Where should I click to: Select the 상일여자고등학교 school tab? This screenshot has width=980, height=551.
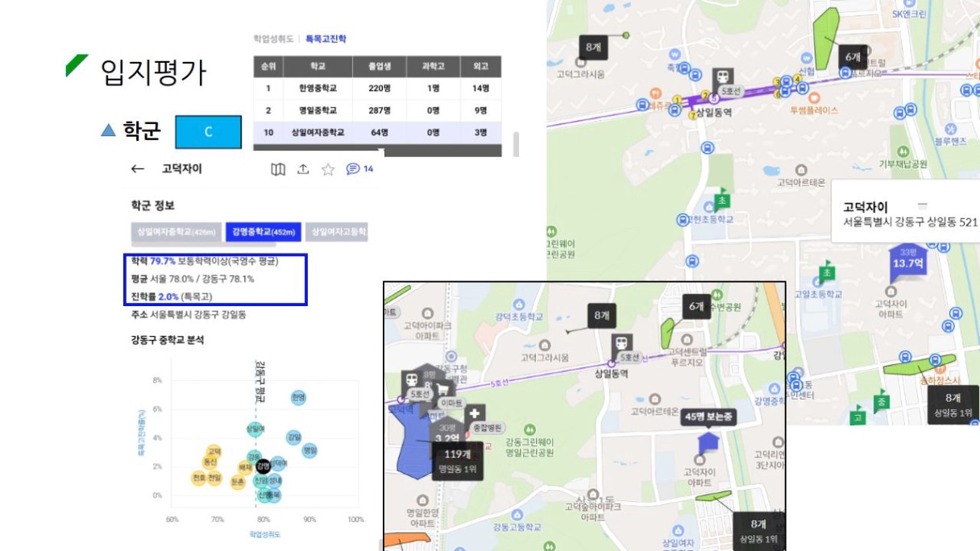pos(337,232)
